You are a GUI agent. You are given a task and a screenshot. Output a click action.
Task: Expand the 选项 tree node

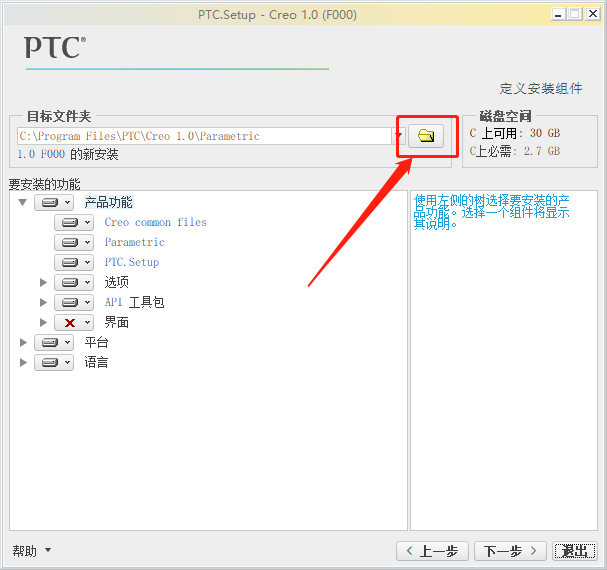pyautogui.click(x=43, y=283)
